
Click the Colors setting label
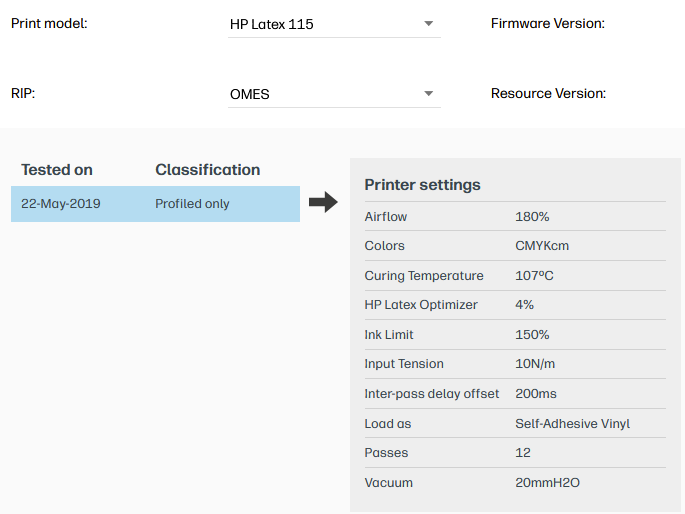[384, 246]
